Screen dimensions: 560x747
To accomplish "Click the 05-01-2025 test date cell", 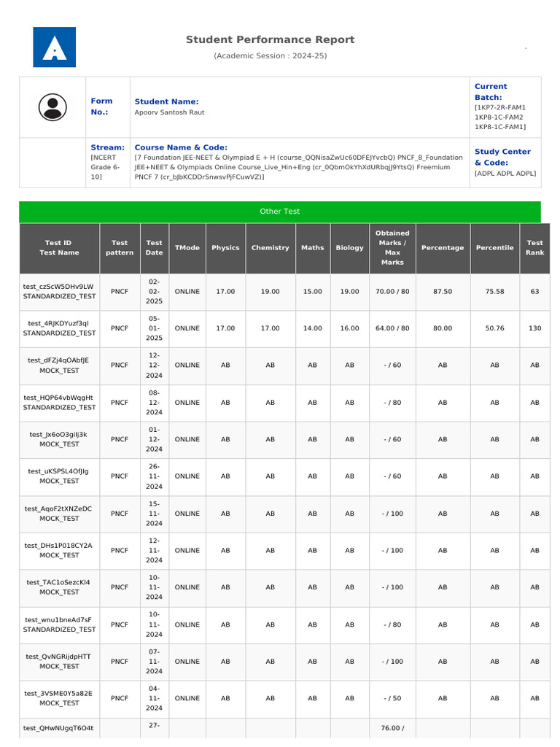I will 155,328.
